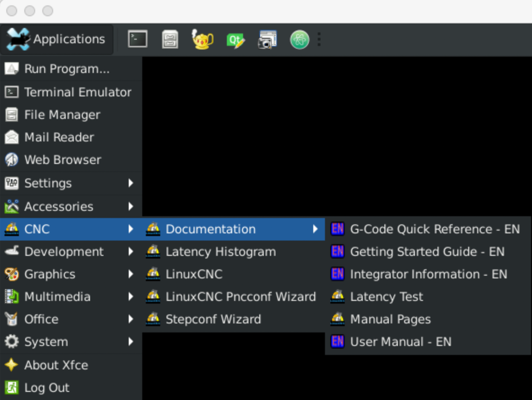Click the Mail Reader envelope icon

tap(12, 137)
